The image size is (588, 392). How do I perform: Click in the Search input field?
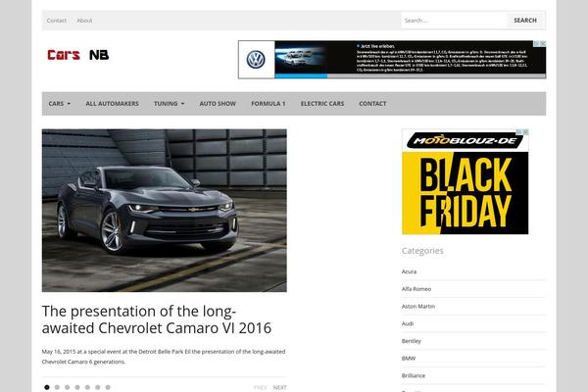coord(453,20)
